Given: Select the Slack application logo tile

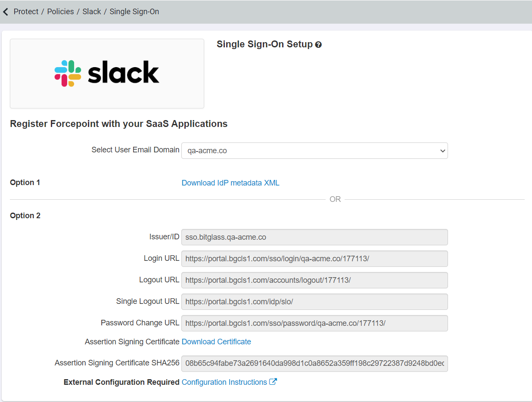Looking at the screenshot, I should coord(106,73).
